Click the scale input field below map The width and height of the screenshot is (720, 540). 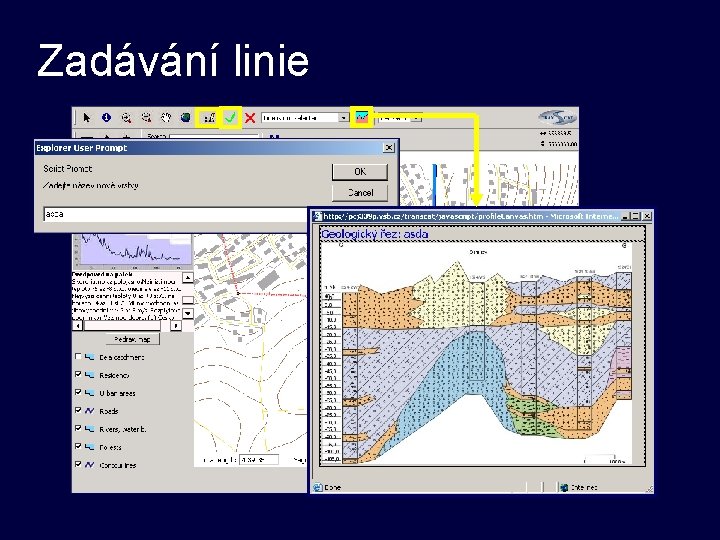pos(259,459)
